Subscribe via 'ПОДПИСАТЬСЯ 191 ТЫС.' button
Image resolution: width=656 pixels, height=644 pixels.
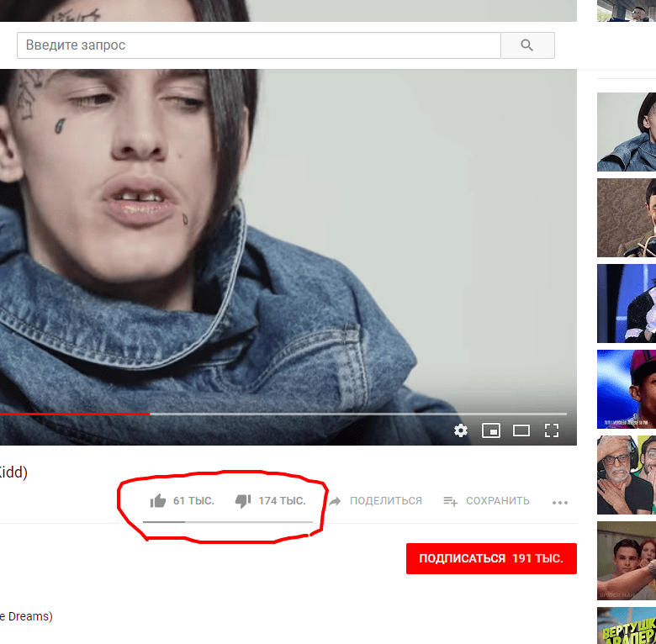click(x=491, y=559)
